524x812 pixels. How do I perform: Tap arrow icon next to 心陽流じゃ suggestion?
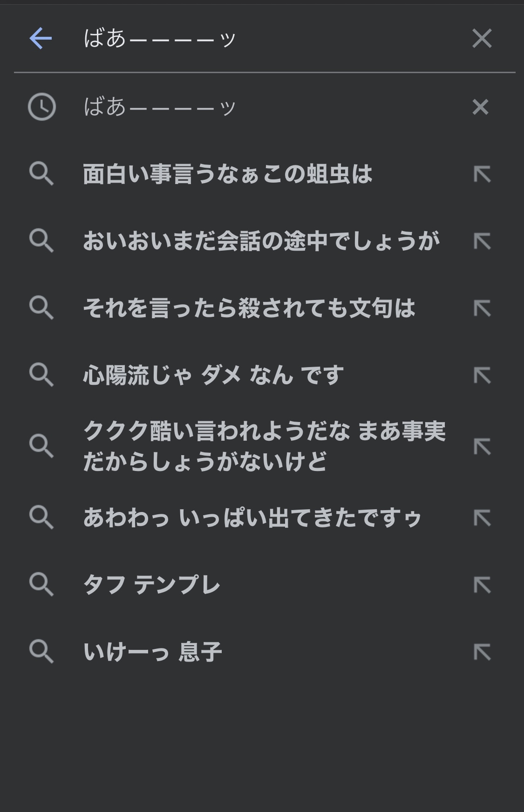pos(482,375)
